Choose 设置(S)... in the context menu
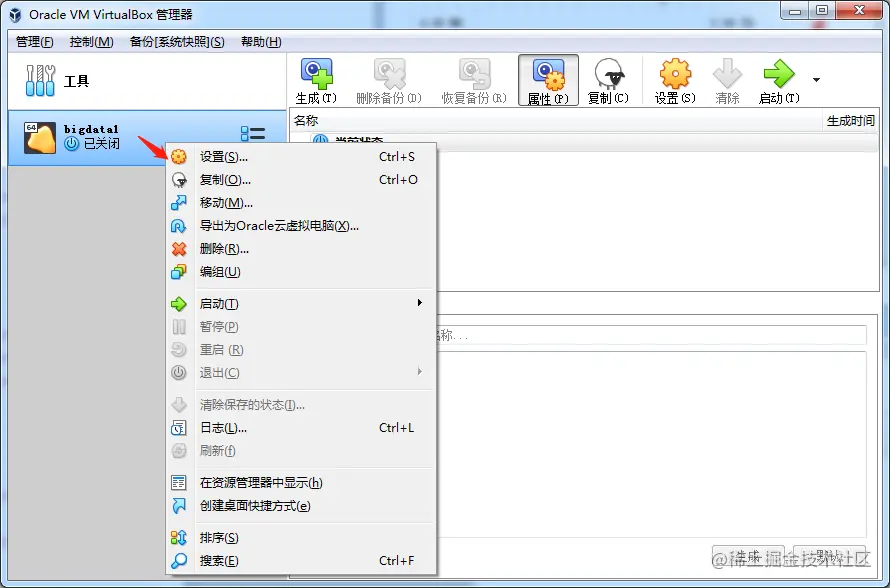890x588 pixels. (x=301, y=157)
